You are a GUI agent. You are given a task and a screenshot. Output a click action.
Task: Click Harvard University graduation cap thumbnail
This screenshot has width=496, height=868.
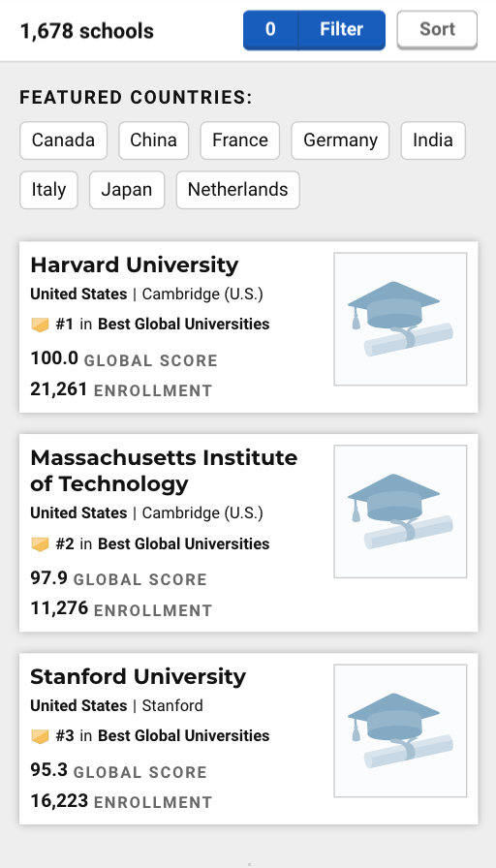(x=400, y=319)
